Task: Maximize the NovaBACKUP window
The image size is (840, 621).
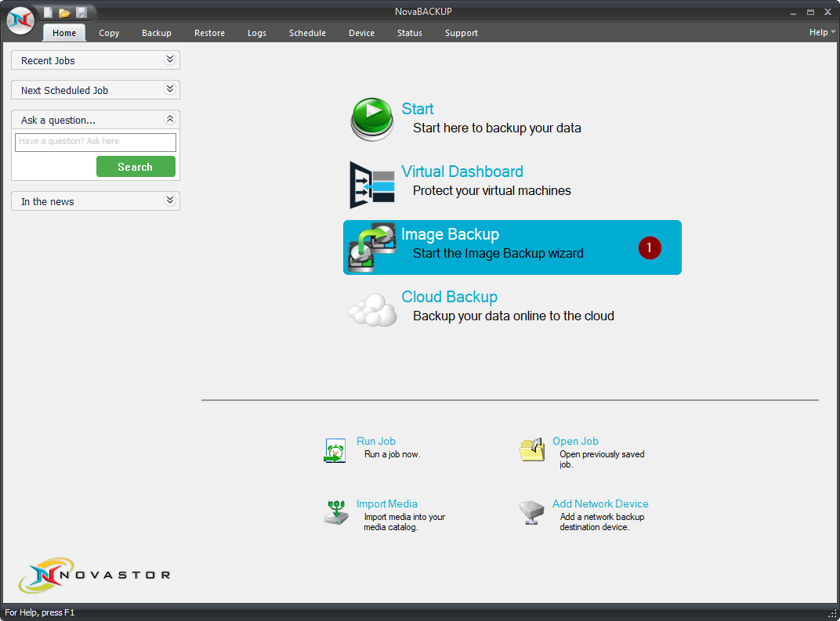Action: [x=810, y=13]
